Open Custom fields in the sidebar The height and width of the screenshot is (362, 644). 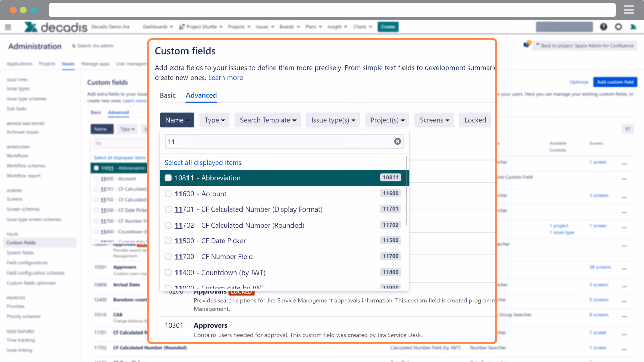21,243
